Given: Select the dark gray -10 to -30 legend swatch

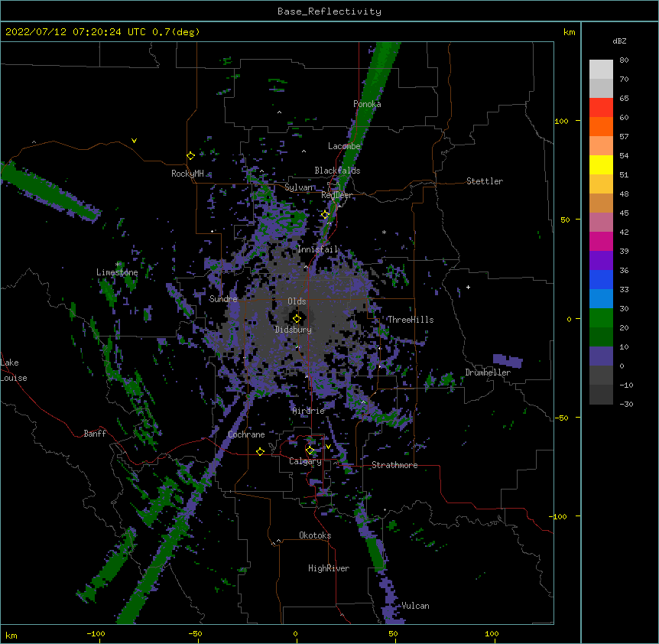Looking at the screenshot, I should (x=601, y=395).
